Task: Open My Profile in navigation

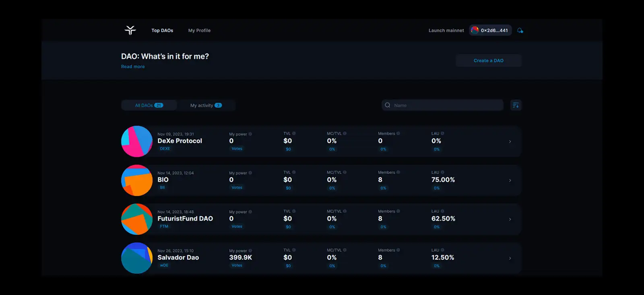Action: [199, 31]
